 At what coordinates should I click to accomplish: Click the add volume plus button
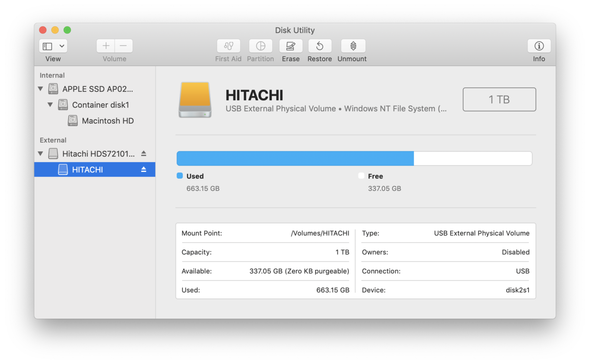pyautogui.click(x=106, y=46)
